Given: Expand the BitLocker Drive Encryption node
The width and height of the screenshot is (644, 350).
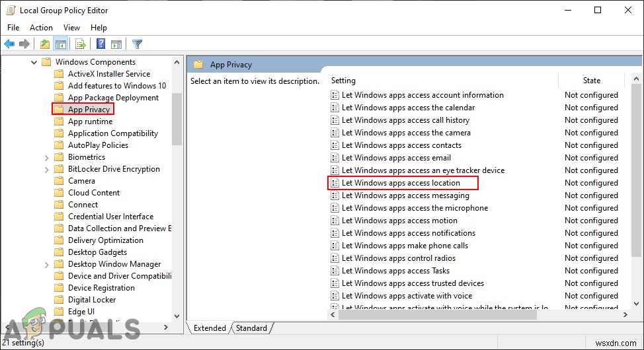Looking at the screenshot, I should point(46,170).
